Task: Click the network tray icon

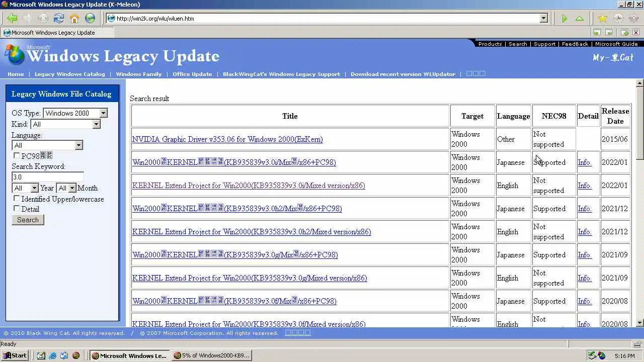Action: [x=592, y=355]
